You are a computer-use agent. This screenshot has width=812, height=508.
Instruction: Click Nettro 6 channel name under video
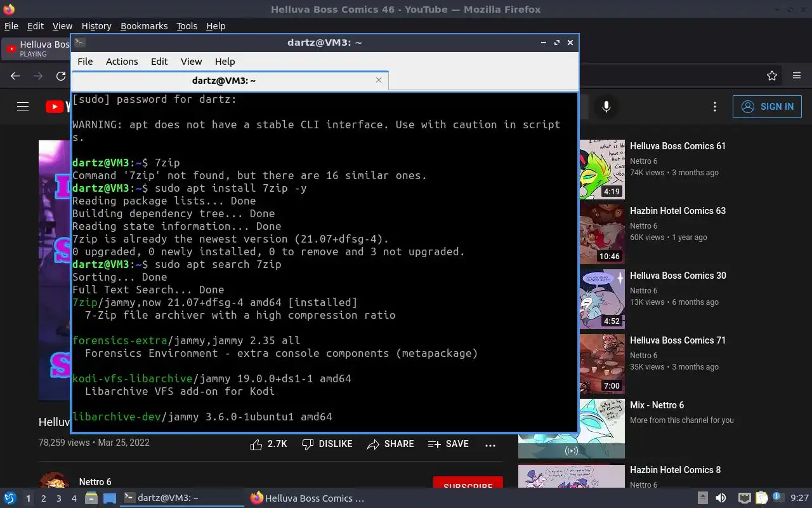[x=95, y=482]
